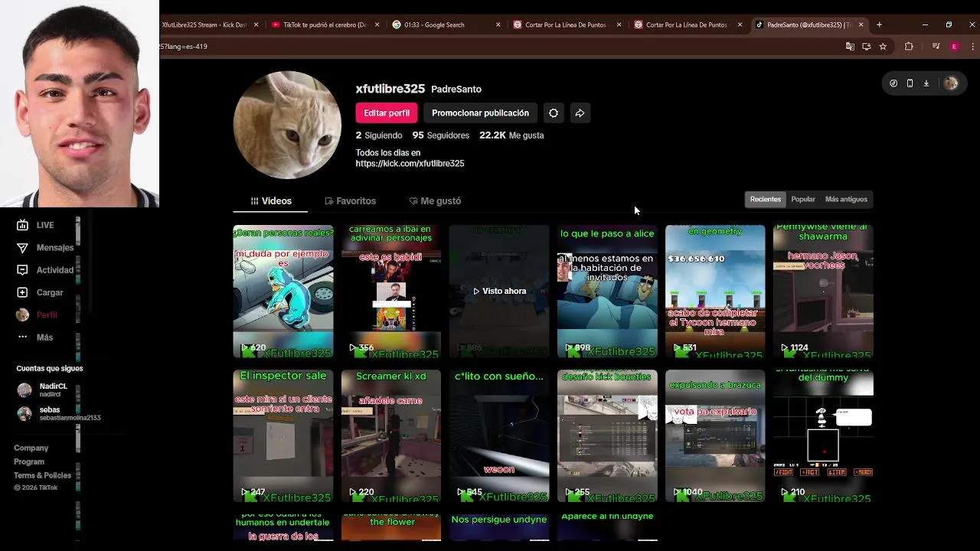Close the Google Search tab
This screenshot has height=551, width=980.
coord(498,24)
